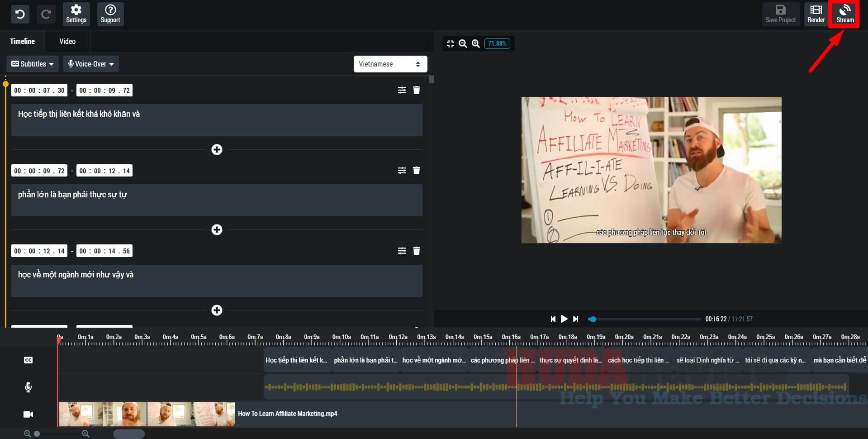Click the subtitle list scrollbar
This screenshot has width=868, height=439.
431,80
